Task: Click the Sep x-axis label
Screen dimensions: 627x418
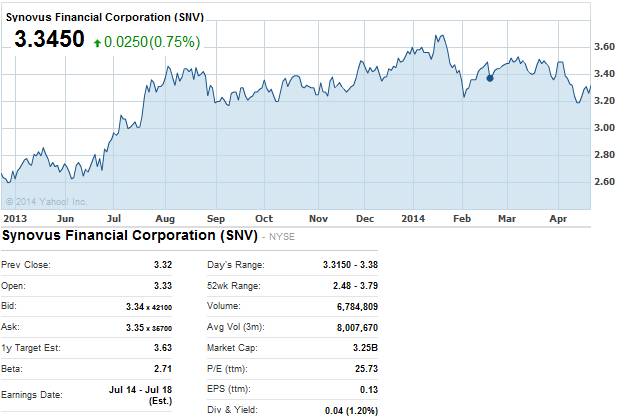Action: [x=216, y=218]
